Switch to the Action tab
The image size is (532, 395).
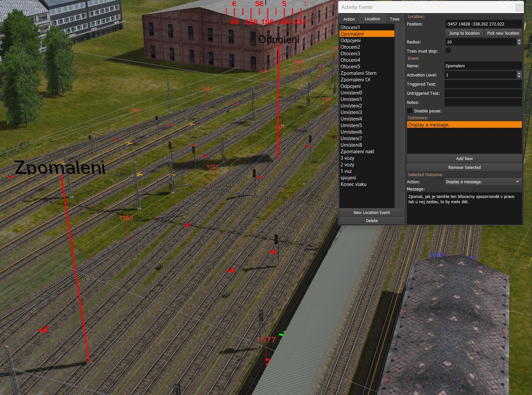click(349, 19)
